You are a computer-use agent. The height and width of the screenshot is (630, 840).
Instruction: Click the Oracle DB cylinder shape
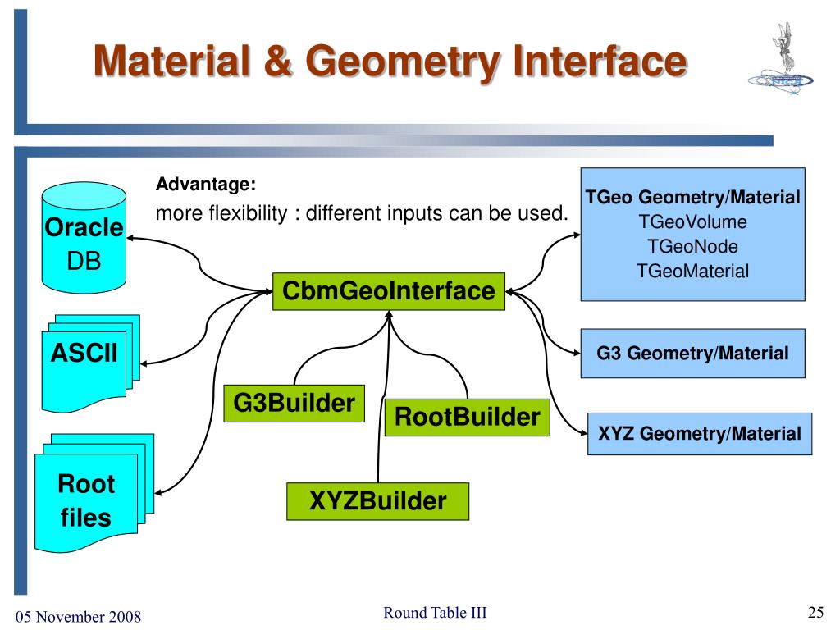point(84,237)
